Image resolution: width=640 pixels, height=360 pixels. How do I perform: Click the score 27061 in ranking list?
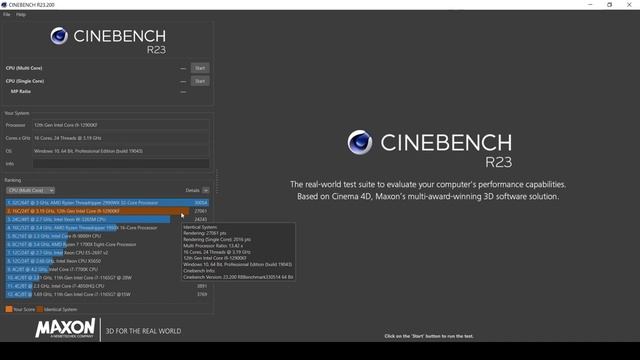click(x=200, y=211)
